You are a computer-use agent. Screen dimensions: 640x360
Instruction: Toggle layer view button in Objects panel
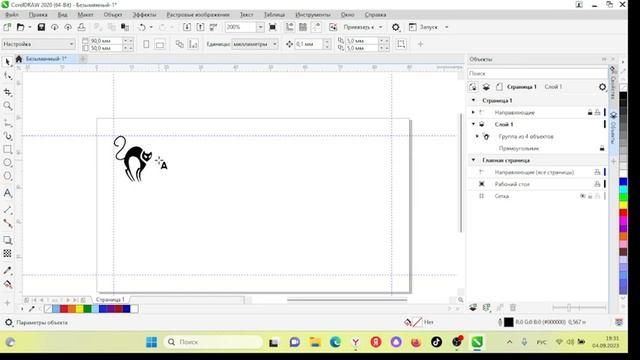tap(486, 87)
